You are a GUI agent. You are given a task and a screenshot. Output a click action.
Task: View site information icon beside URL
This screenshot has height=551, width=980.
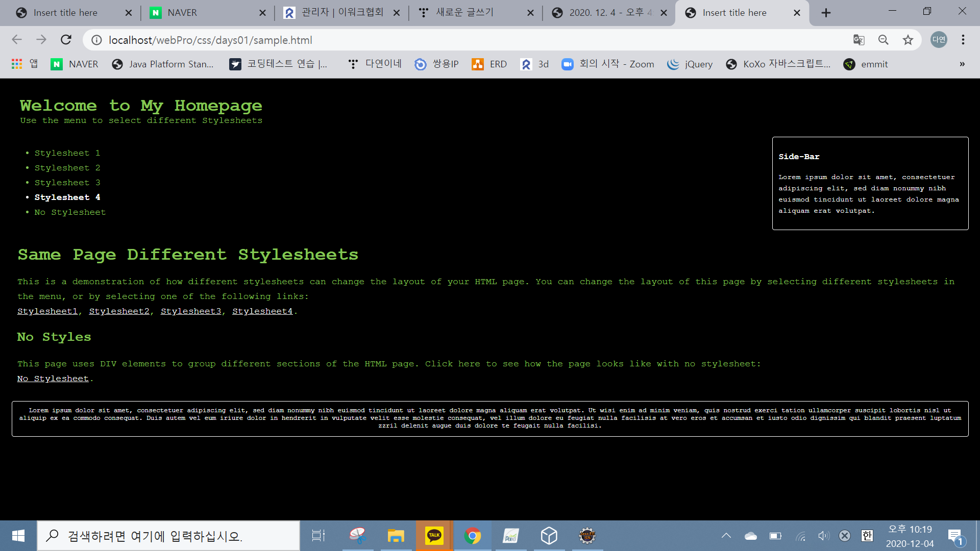tap(96, 40)
